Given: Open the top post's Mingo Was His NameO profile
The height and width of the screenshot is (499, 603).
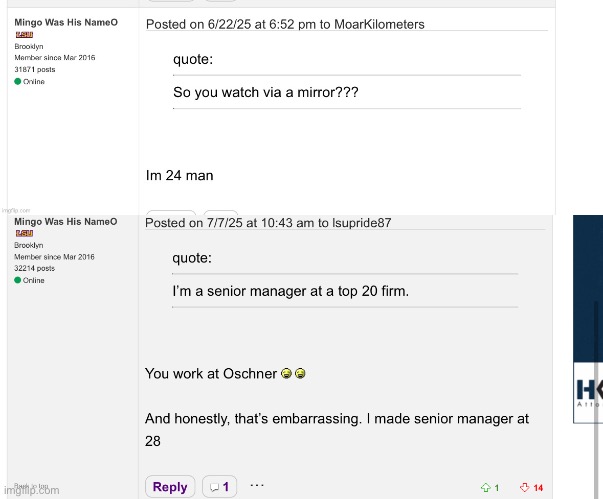Looking at the screenshot, I should [65, 22].
